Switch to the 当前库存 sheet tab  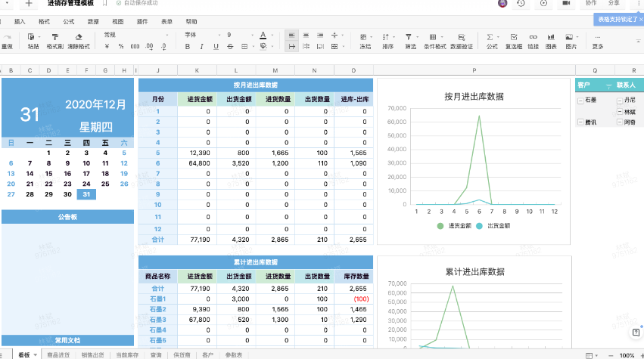pos(127,355)
